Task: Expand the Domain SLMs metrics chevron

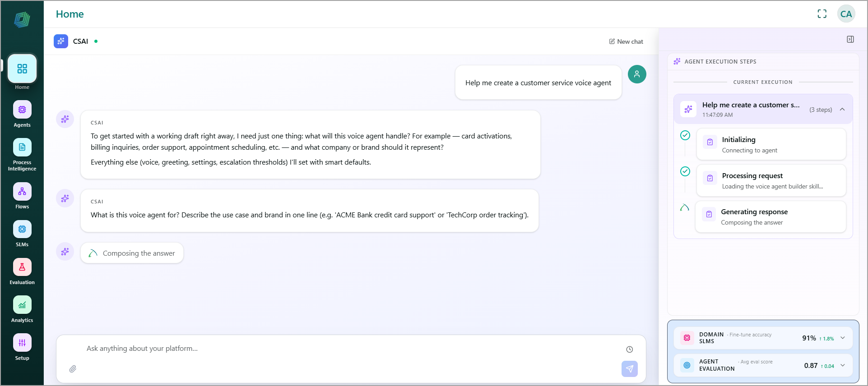Action: (x=843, y=338)
